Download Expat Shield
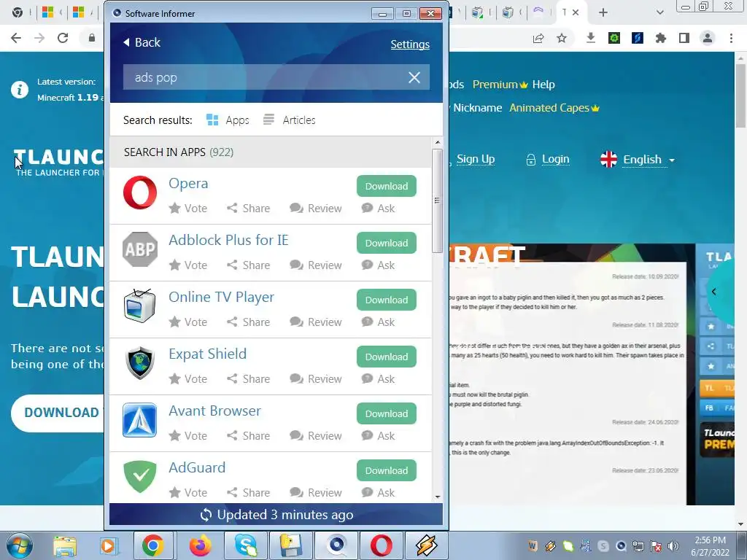Image resolution: width=747 pixels, height=560 pixels. (x=387, y=357)
